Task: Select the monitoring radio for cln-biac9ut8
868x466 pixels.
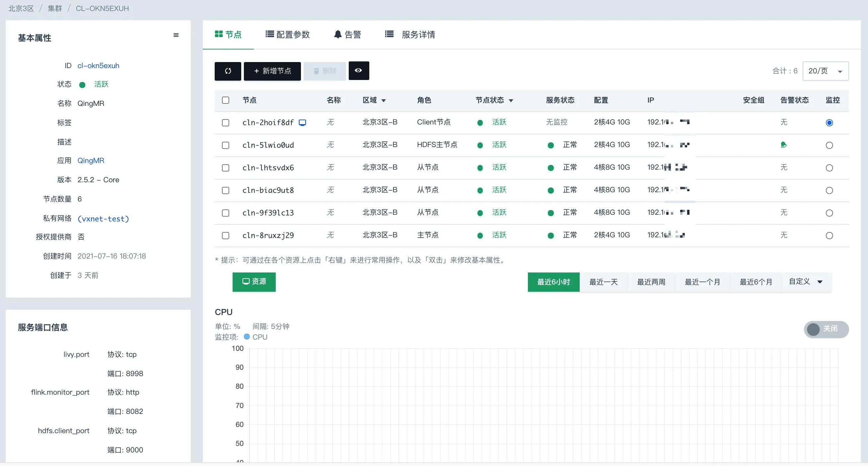Action: (829, 191)
